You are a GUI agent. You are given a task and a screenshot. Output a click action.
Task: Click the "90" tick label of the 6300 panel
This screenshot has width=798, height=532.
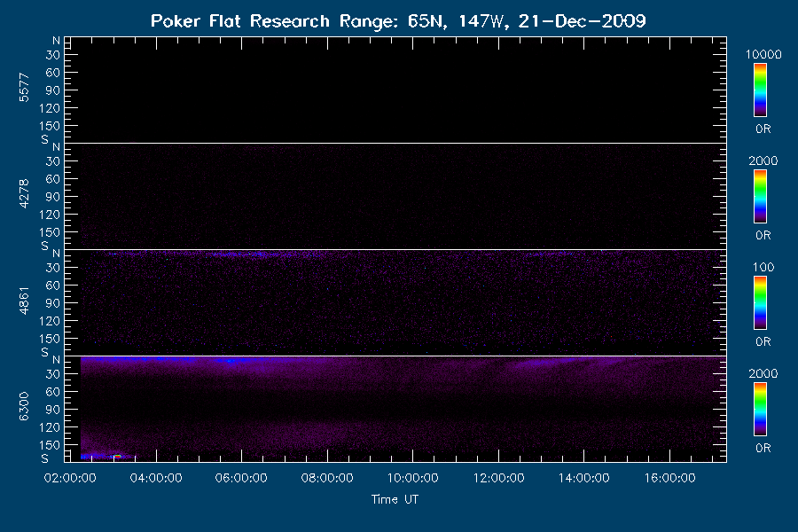point(53,410)
